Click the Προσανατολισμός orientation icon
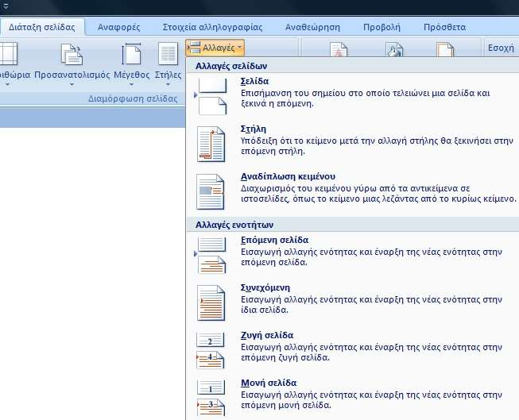The image size is (519, 420). (x=72, y=54)
